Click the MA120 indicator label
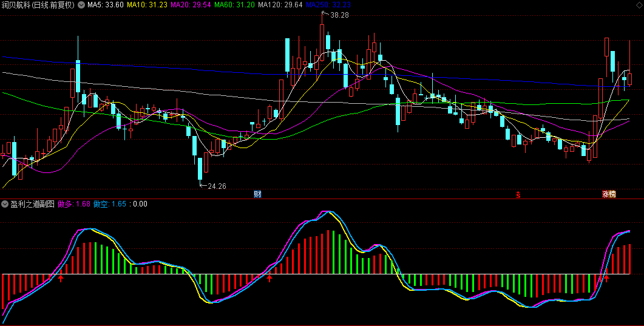Viewport: 644px width, 326px height. 280,5
